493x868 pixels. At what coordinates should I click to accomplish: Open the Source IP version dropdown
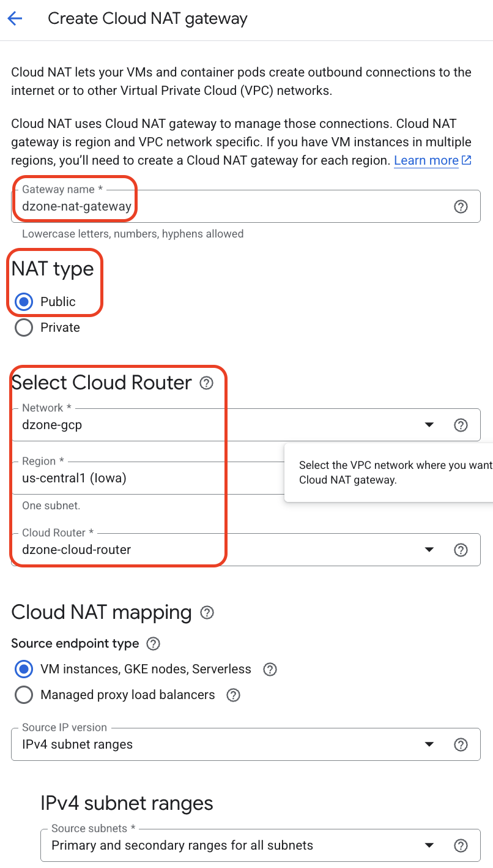click(429, 744)
